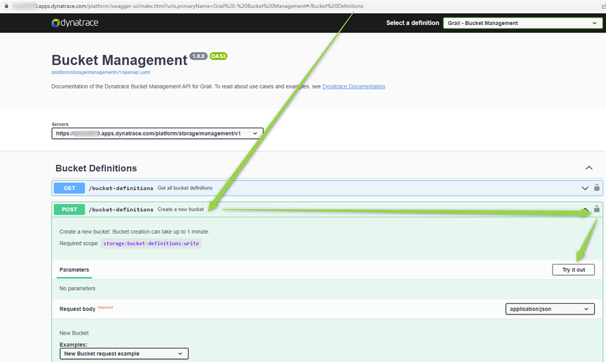Click authorization lock on POST bucket-definitions row

click(597, 209)
